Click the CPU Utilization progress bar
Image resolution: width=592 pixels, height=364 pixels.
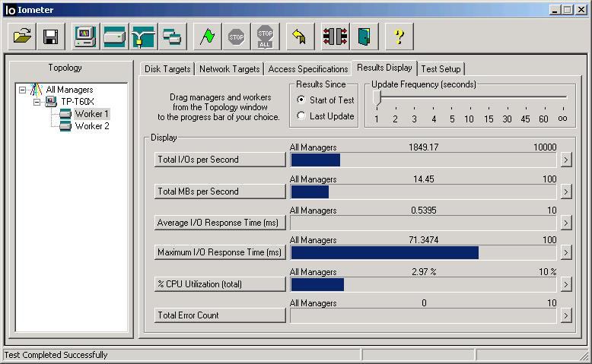point(423,284)
